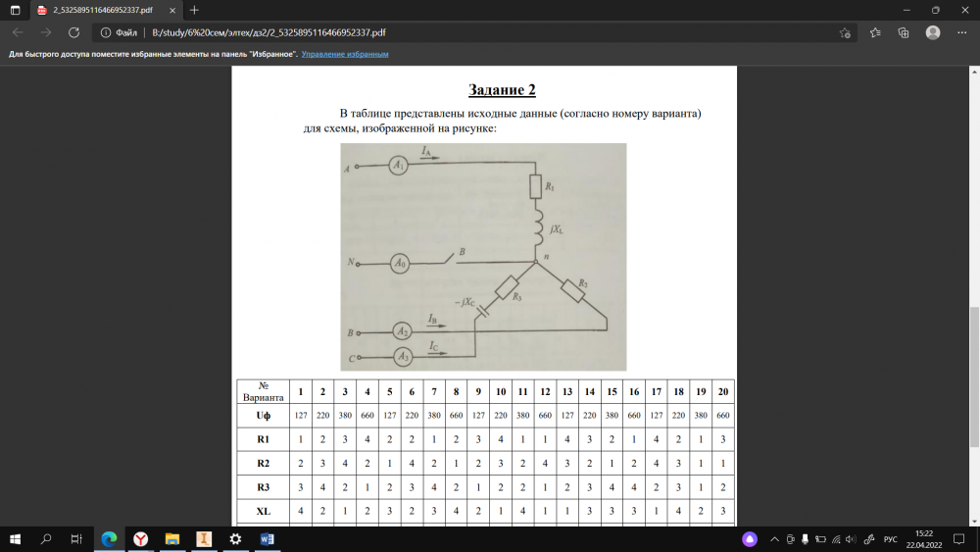Open the purple Alice assistant tray icon
The height and width of the screenshot is (552, 980).
coord(750,539)
